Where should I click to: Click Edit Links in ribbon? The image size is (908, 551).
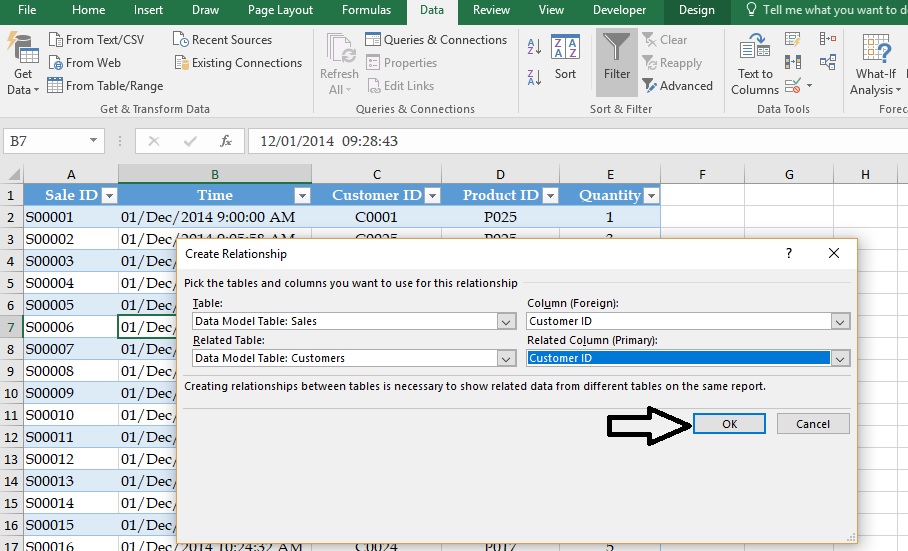tap(400, 86)
